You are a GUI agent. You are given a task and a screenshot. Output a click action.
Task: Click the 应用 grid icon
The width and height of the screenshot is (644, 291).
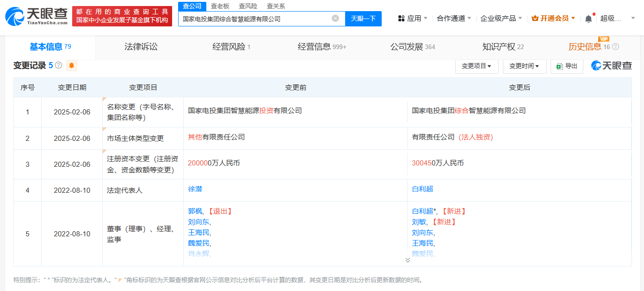point(401,19)
